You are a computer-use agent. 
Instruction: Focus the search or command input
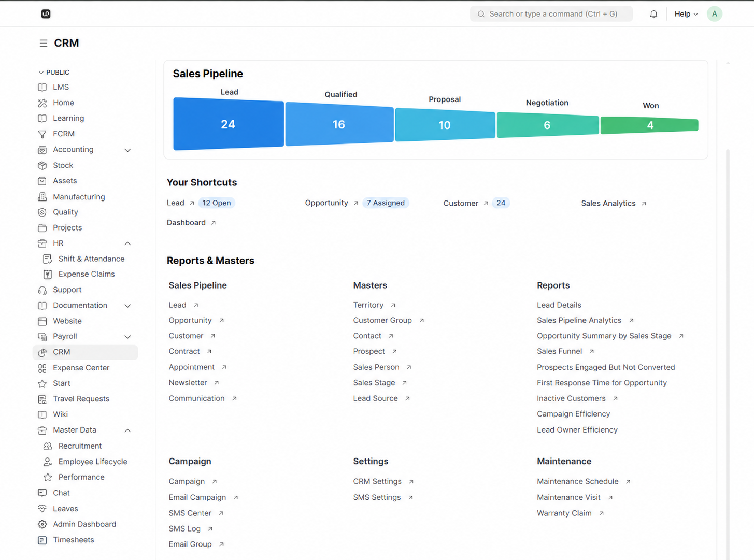pyautogui.click(x=551, y=14)
